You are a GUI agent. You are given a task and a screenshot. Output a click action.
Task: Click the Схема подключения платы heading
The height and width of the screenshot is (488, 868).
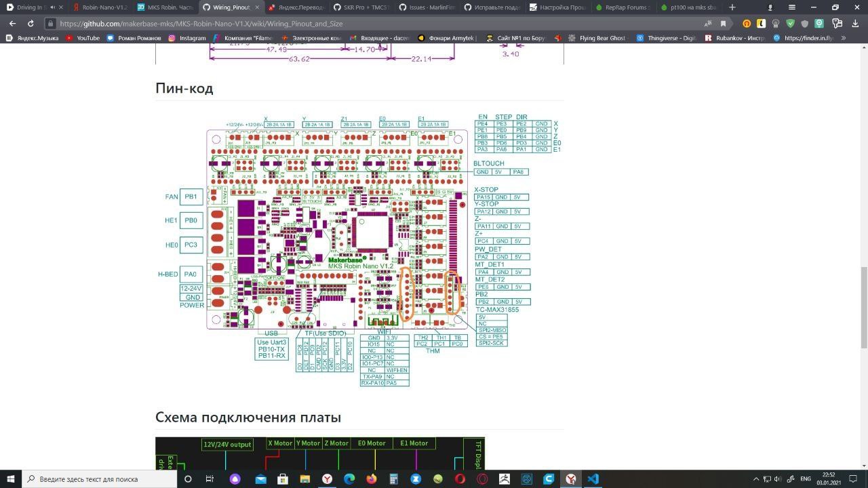248,418
